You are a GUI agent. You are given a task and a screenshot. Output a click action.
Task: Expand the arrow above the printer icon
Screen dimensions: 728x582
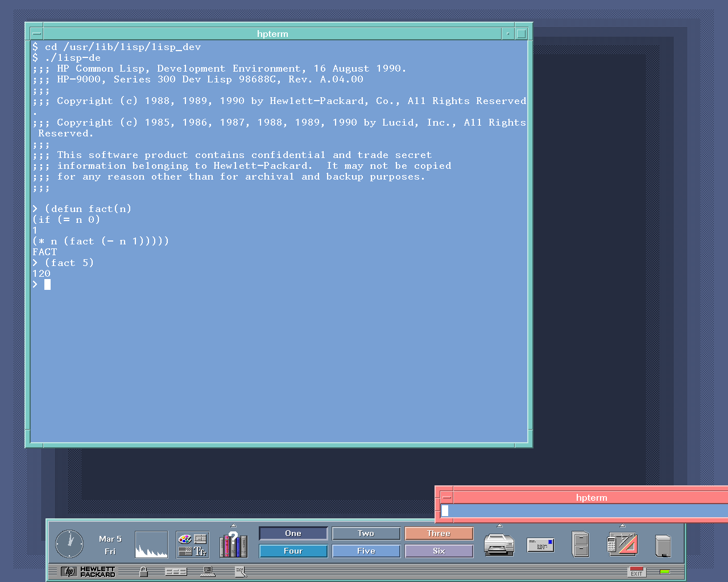499,526
